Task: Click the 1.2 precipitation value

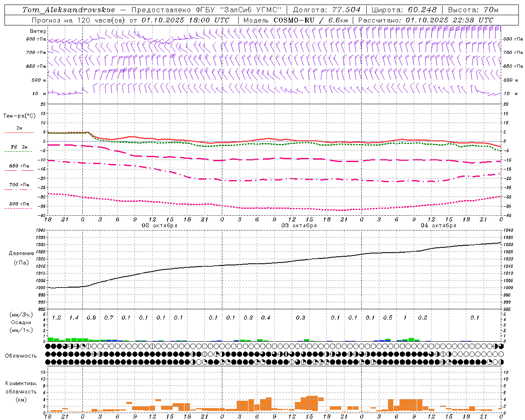Action: (56, 318)
